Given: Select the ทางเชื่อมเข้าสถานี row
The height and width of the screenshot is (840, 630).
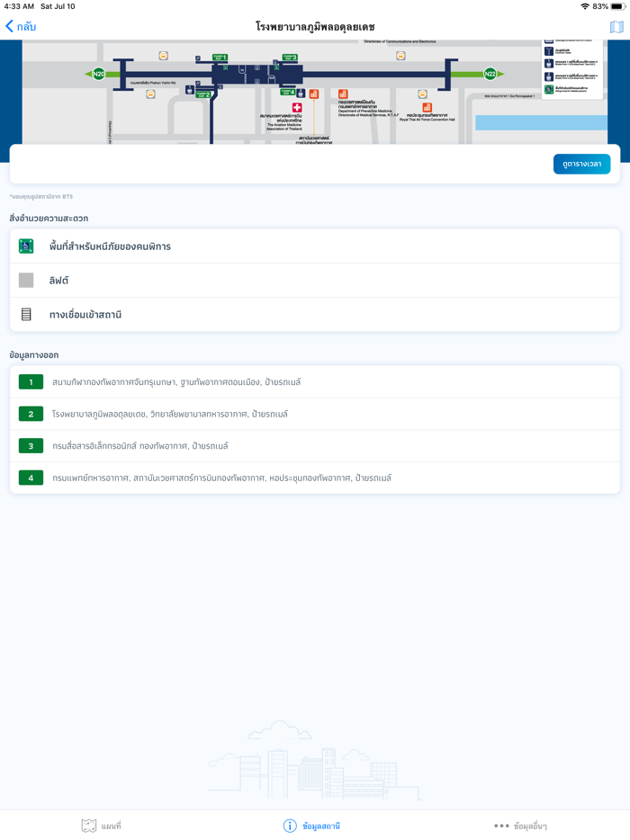Looking at the screenshot, I should point(315,315).
